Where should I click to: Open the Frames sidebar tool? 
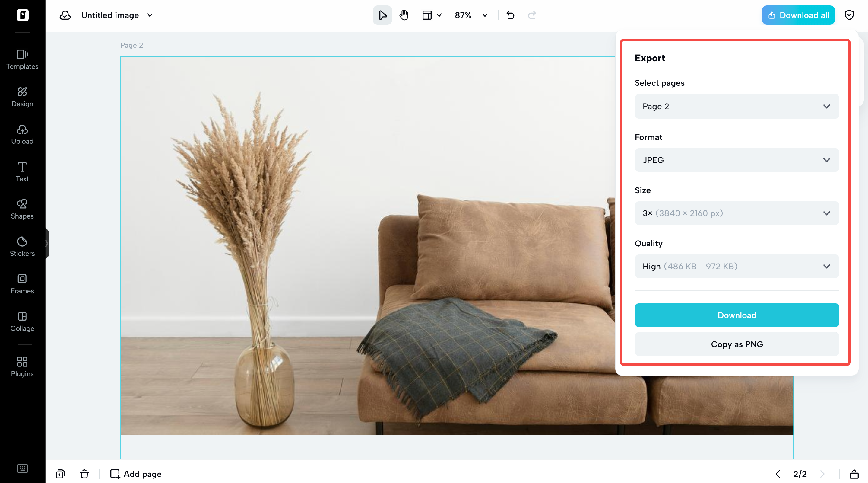[22, 284]
